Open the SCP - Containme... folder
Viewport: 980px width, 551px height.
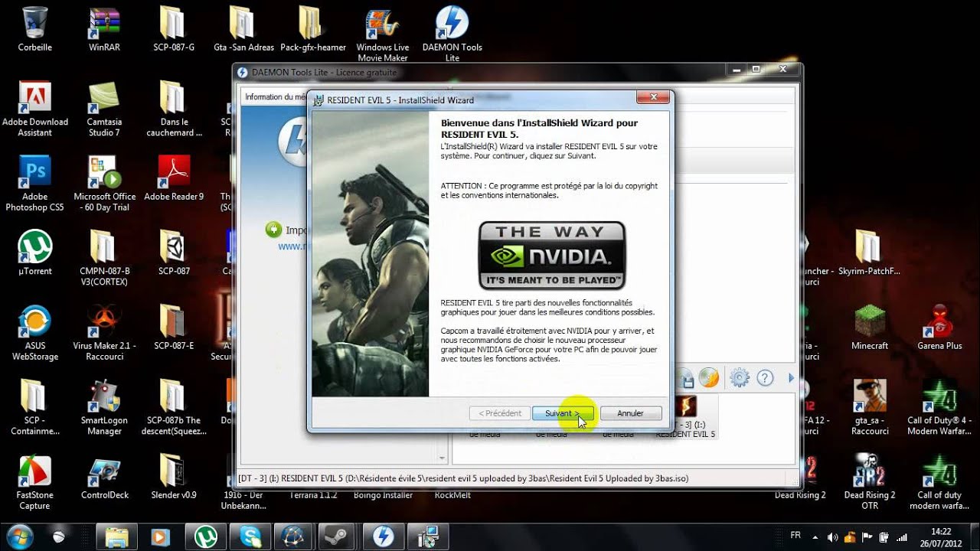[34, 409]
